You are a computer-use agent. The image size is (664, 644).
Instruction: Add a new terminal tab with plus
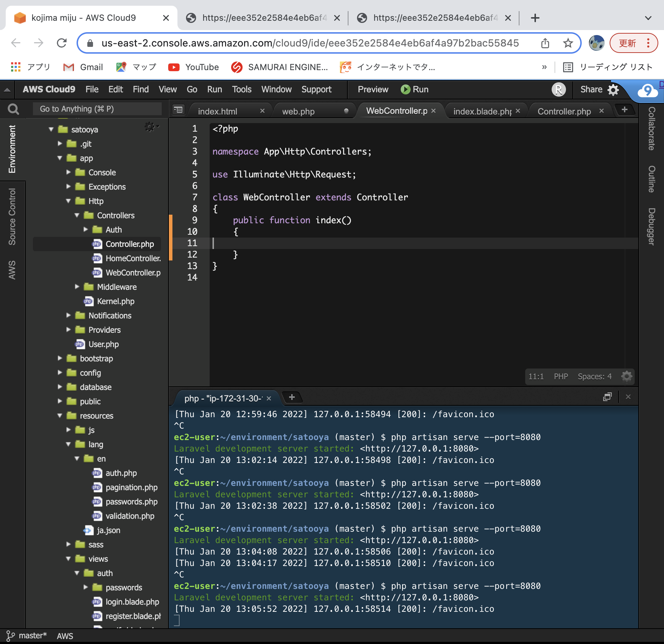[292, 397]
